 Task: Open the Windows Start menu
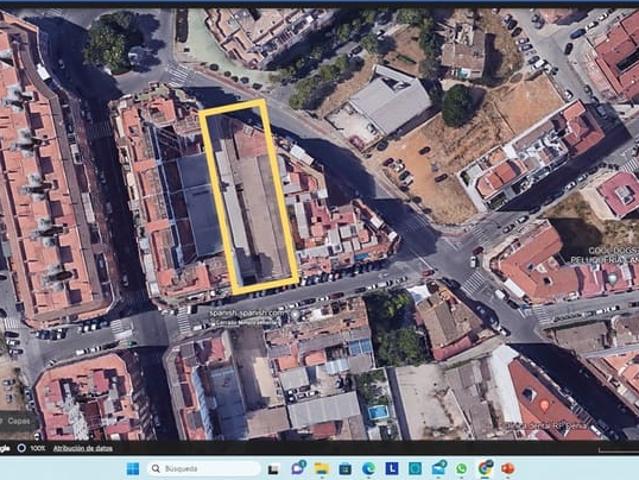(132, 468)
